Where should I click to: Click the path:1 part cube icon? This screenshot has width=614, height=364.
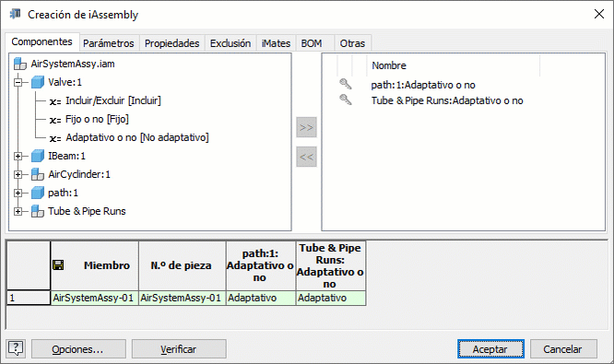click(38, 193)
